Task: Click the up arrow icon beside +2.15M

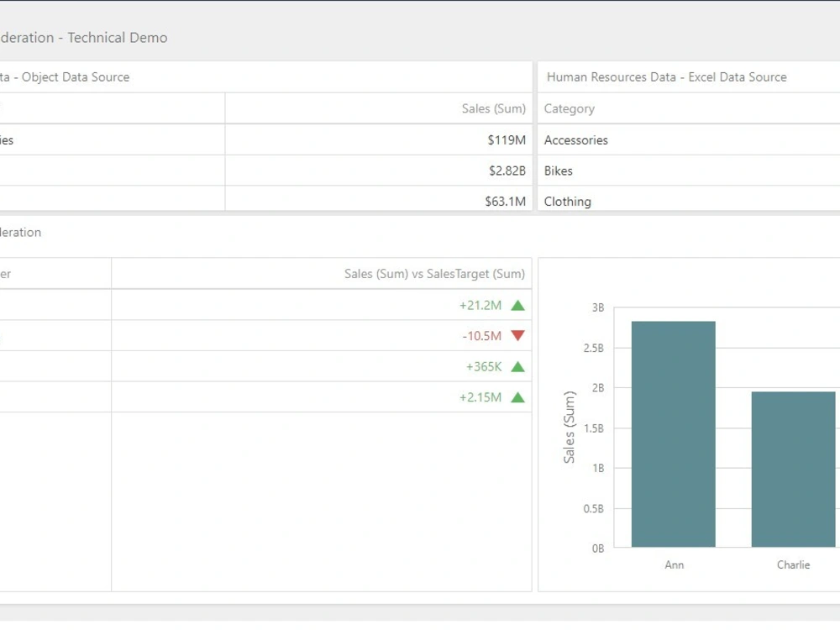Action: [519, 396]
